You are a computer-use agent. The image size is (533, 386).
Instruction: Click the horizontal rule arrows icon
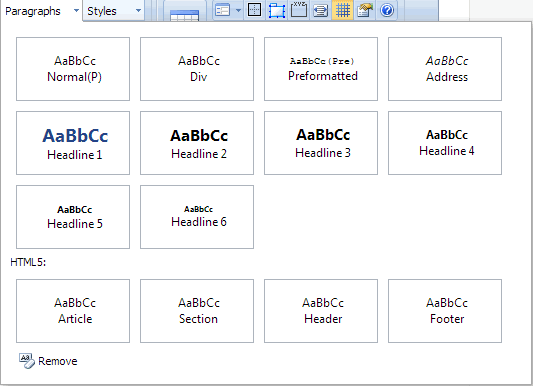321,11
